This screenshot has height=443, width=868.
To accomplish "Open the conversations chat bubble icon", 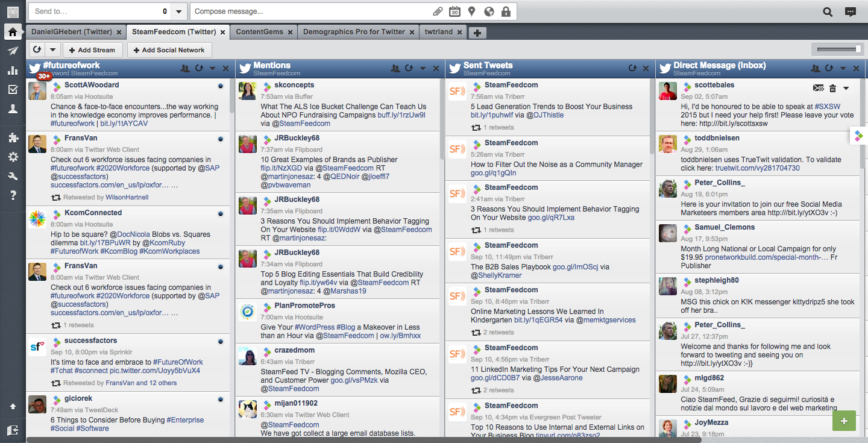I will click(x=851, y=11).
